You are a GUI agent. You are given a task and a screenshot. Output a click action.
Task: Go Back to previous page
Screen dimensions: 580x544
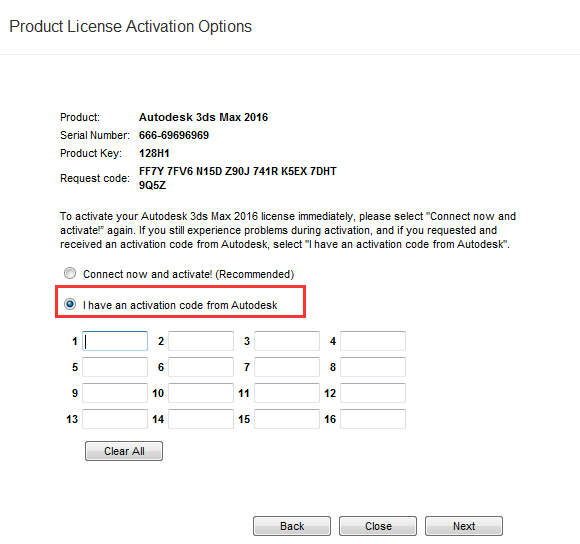(x=292, y=526)
